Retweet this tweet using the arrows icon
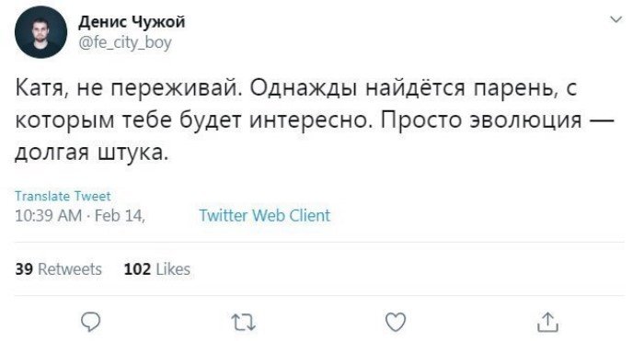The height and width of the screenshot is (341, 644). (243, 322)
